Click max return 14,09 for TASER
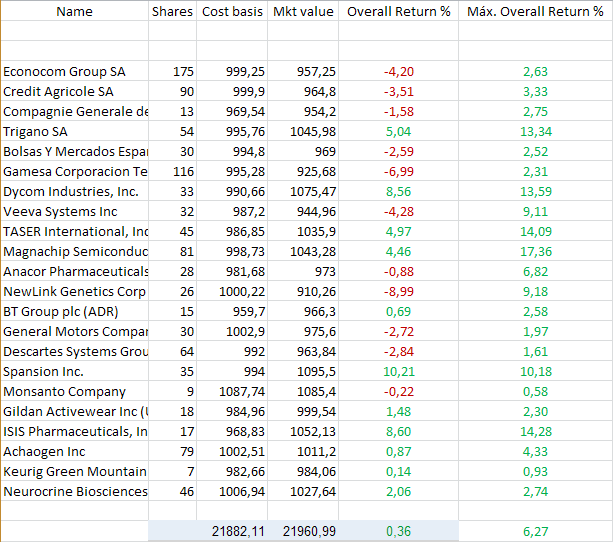613x542 pixels. point(536,231)
